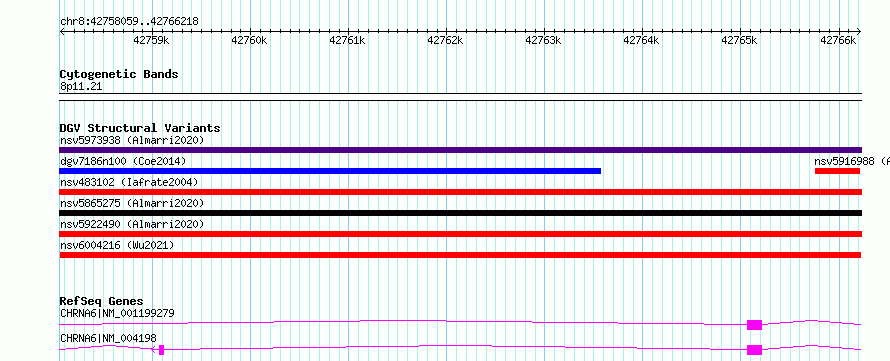Click the right arrowhead of the coordinate ruler
890x361 pixels.
click(x=858, y=32)
